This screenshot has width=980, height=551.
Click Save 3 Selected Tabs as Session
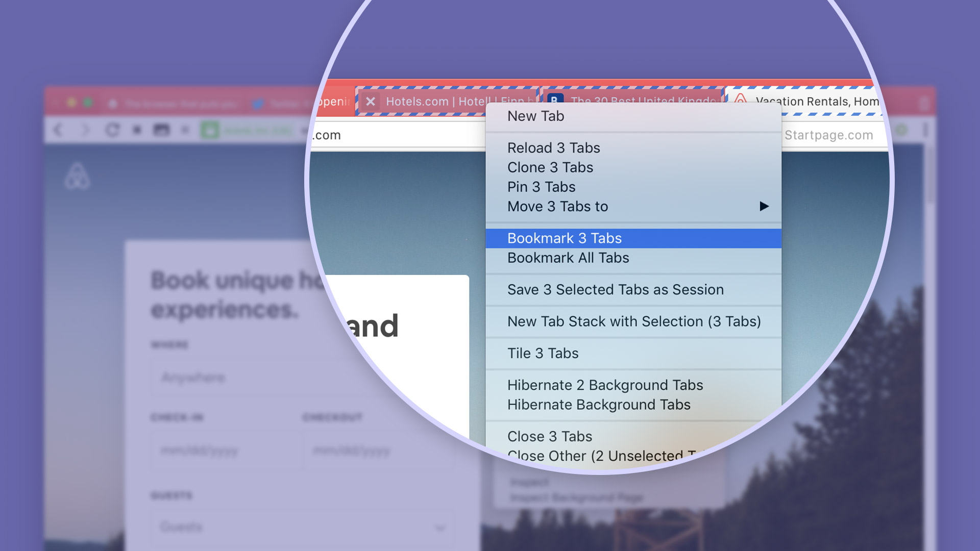pos(615,289)
